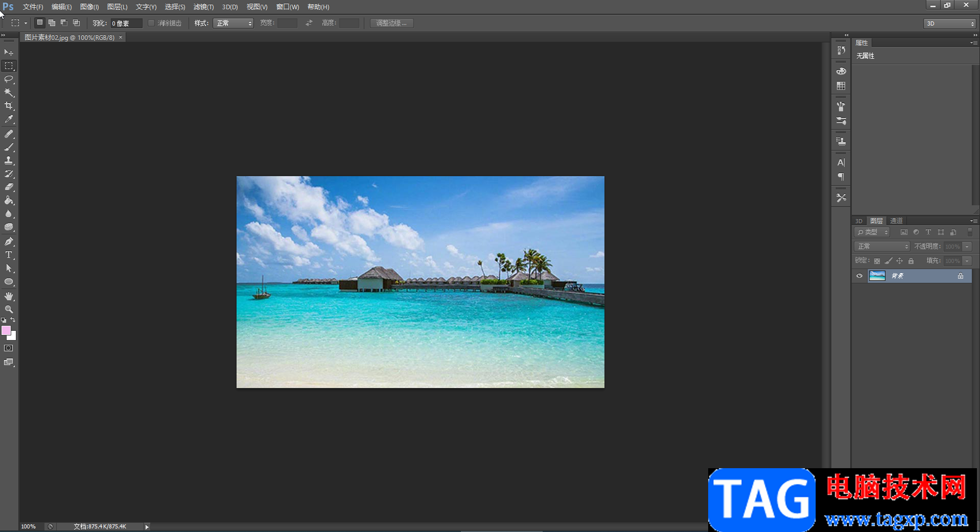Viewport: 980px width, 532px height.
Task: Open the Tool Presets panel icon
Action: (x=841, y=198)
